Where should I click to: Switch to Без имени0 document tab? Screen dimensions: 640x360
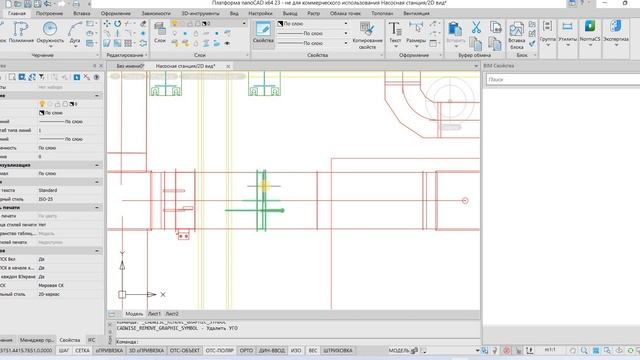pos(130,66)
